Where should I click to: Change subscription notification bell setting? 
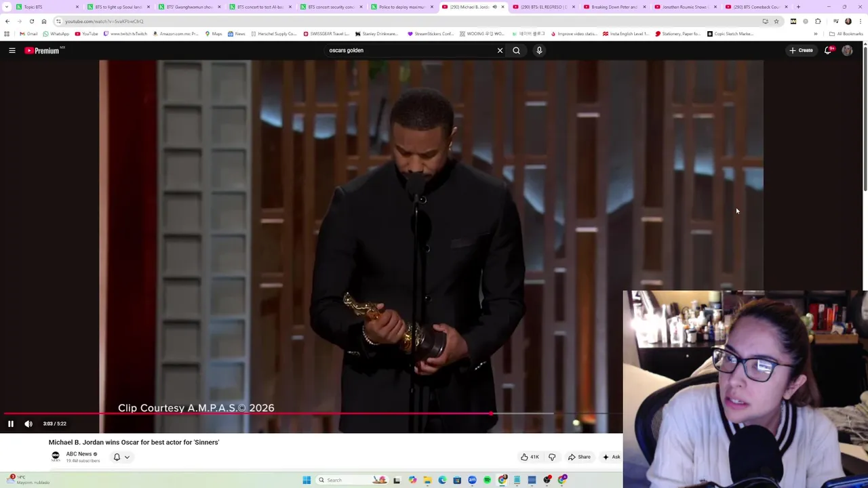121,457
